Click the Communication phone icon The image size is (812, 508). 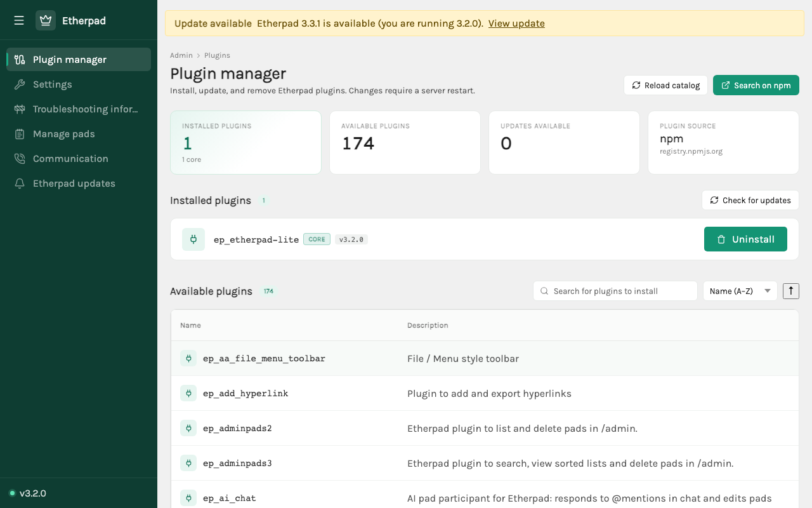20,159
